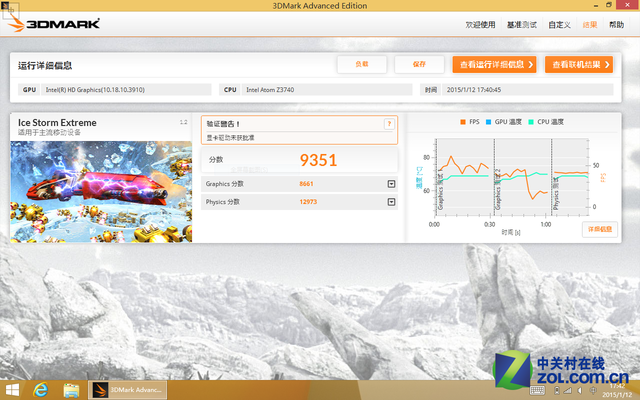Click the FPS orange legend swatch

point(463,122)
